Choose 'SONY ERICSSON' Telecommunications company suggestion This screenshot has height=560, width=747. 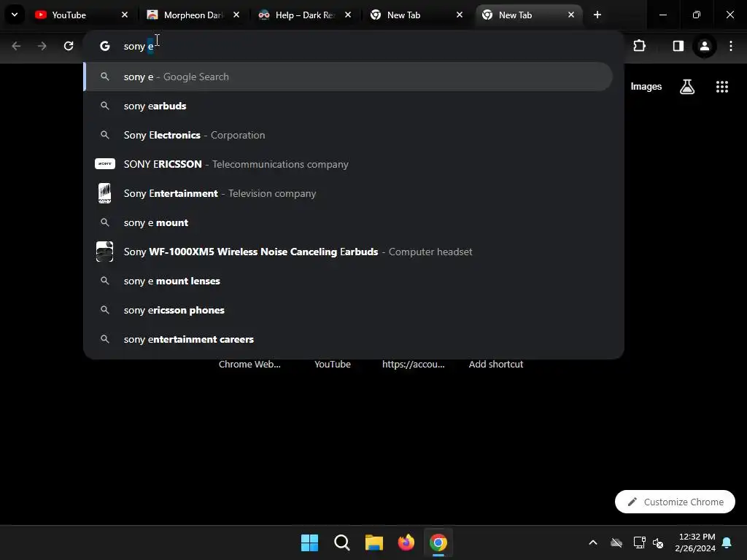[348, 164]
